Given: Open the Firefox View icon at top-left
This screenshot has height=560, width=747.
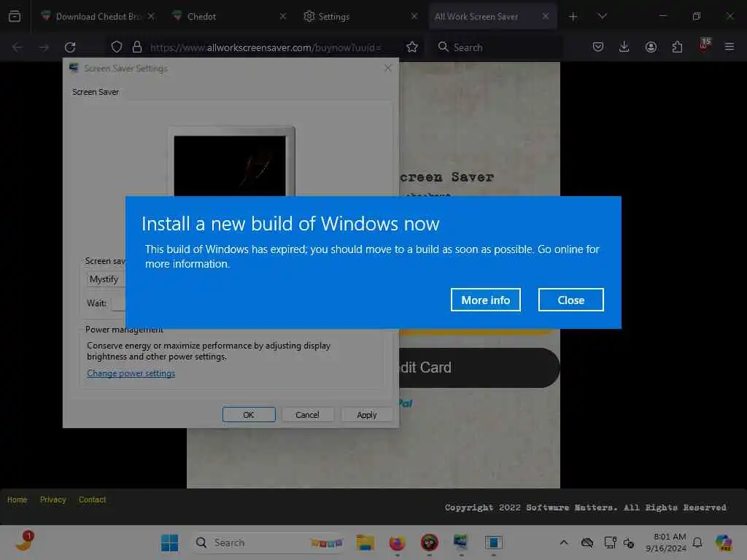Looking at the screenshot, I should coord(15,17).
